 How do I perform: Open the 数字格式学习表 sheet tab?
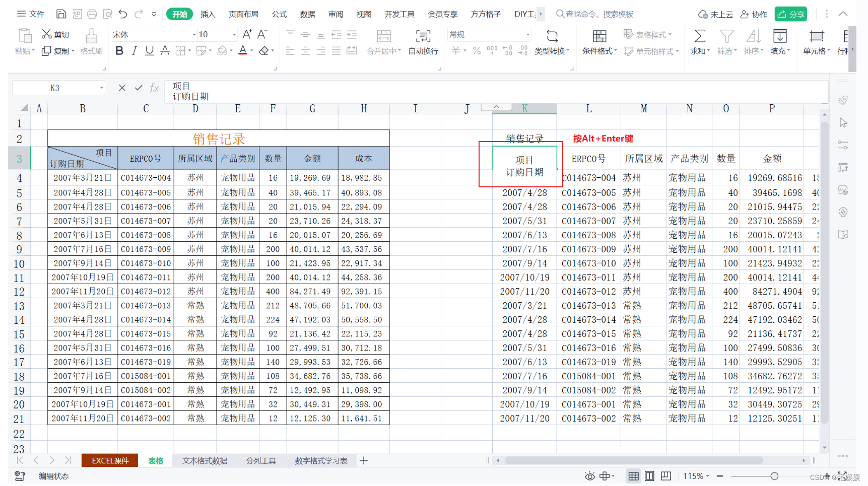pyautogui.click(x=321, y=460)
